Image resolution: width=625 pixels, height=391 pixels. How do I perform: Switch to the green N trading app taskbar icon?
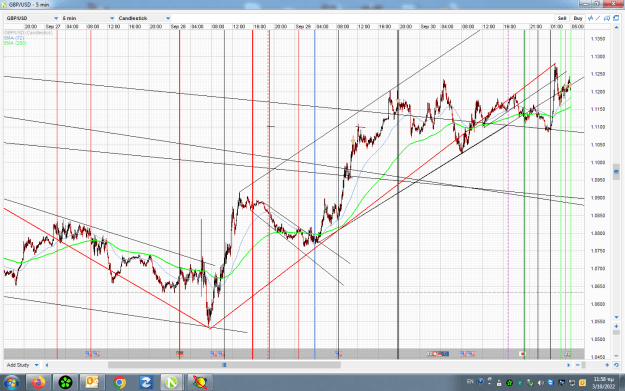[x=172, y=383]
